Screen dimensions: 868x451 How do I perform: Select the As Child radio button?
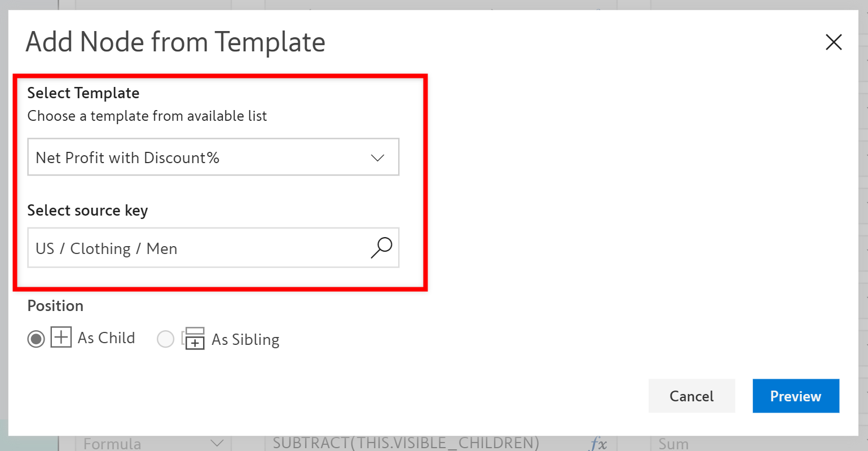[x=36, y=339]
